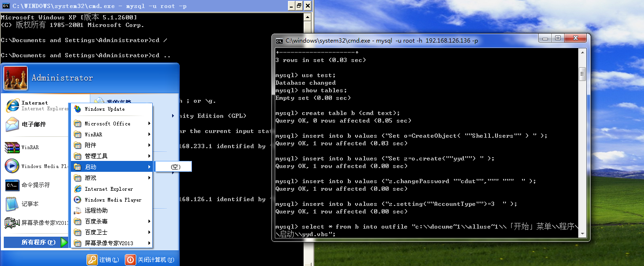Screen dimensions: 644x266
Task: Minimize the front mysql cmd window
Action: click(546, 38)
